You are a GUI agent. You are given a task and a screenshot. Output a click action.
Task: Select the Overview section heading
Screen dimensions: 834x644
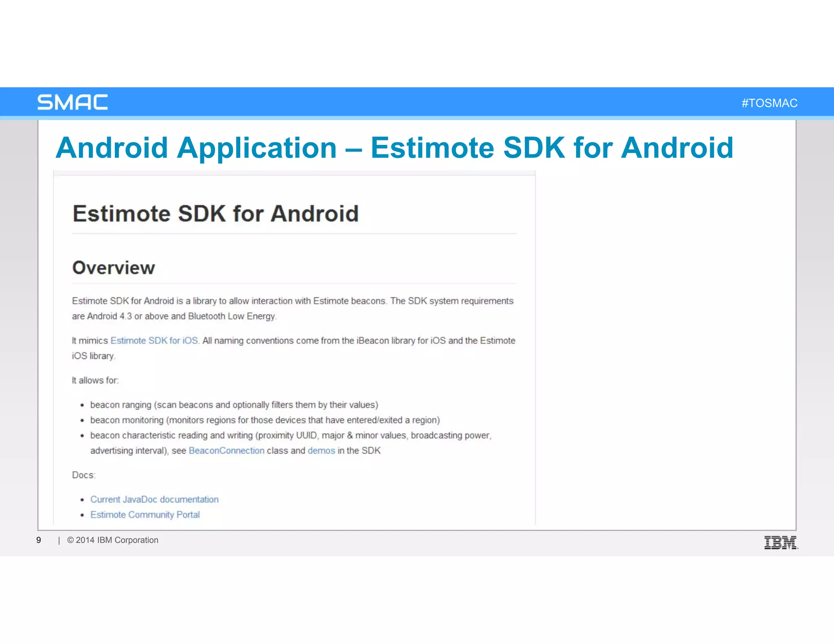point(114,268)
